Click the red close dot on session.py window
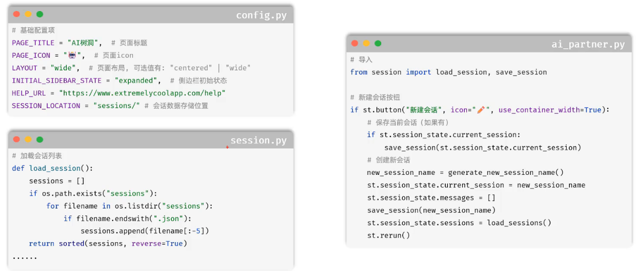 [x=17, y=139]
